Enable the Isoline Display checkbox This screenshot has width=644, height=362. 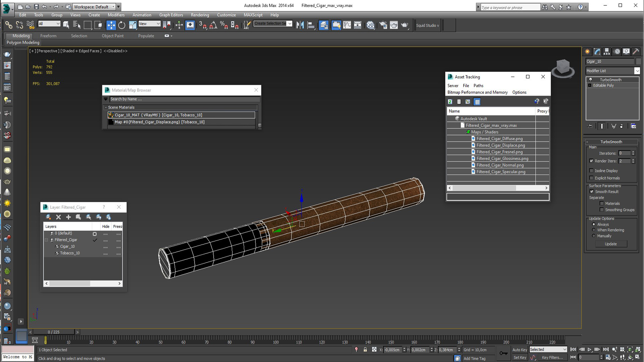(592, 171)
